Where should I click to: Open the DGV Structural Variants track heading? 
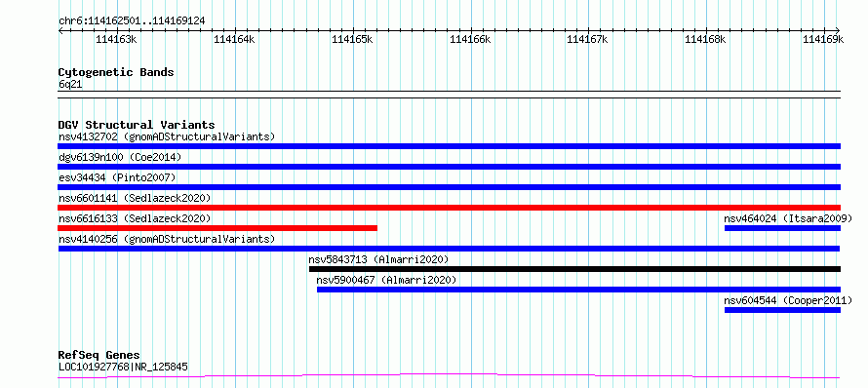pos(137,125)
